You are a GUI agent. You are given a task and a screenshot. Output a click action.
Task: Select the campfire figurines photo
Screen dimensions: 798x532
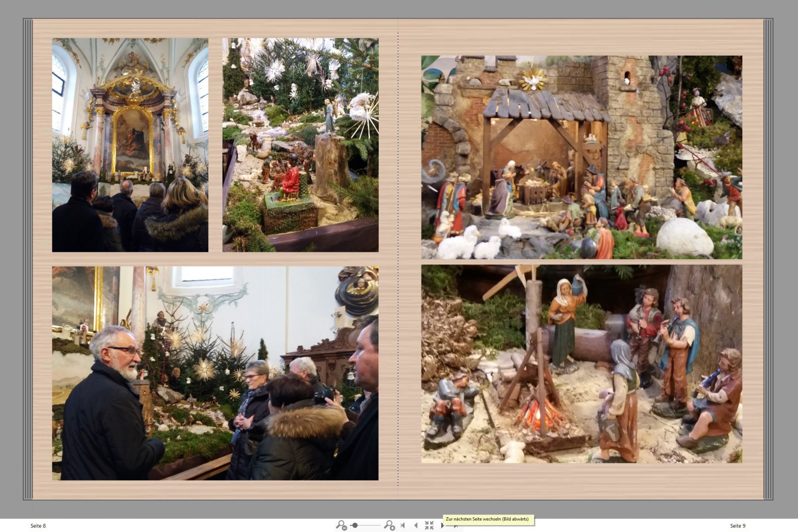(582, 364)
